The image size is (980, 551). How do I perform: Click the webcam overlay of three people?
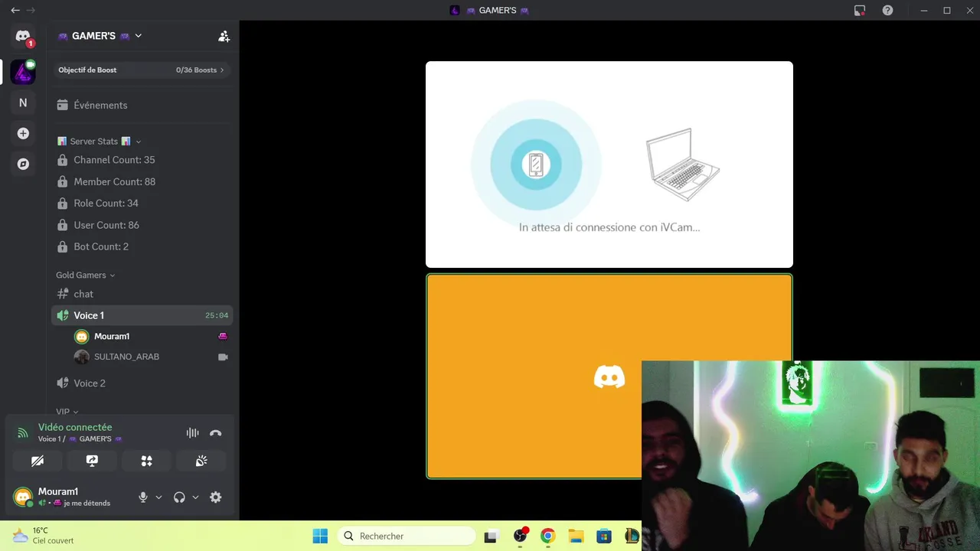pos(811,456)
